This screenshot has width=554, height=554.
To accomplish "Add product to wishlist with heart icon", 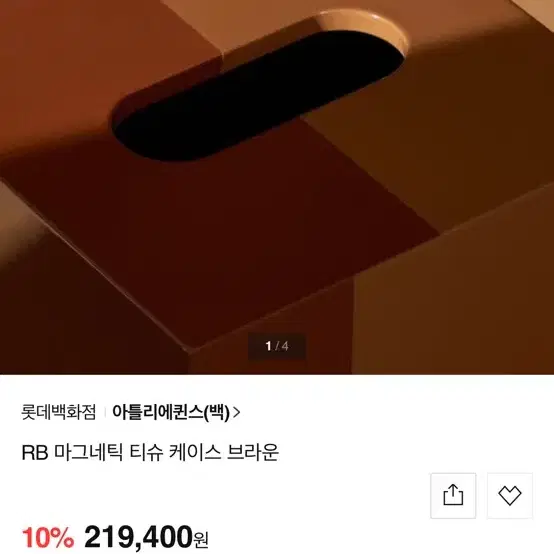I will pos(509,495).
